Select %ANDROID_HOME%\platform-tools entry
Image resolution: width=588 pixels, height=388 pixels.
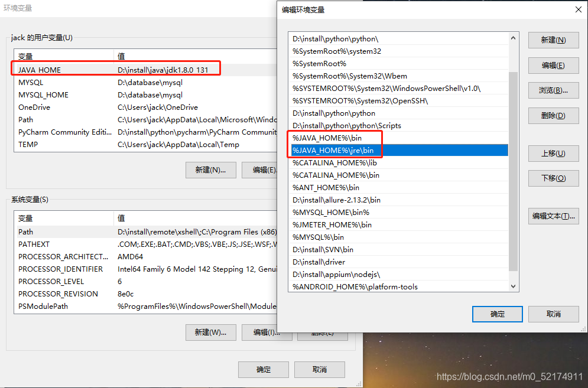tap(399, 286)
